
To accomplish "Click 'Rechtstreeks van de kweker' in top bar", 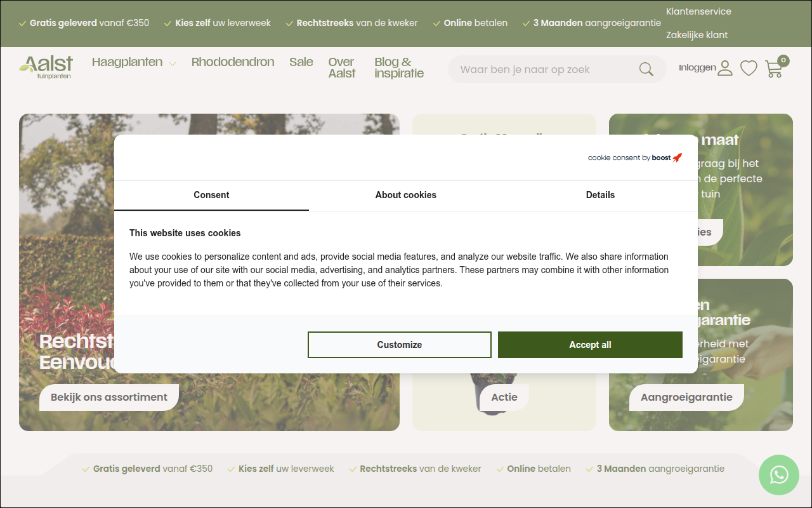I will tap(357, 23).
